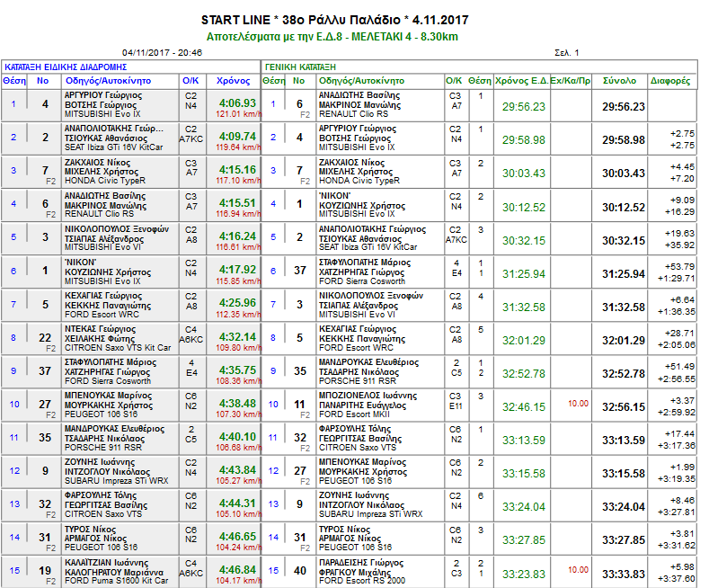
Task: Click the bold total time 29:56.23
Action: [x=624, y=106]
